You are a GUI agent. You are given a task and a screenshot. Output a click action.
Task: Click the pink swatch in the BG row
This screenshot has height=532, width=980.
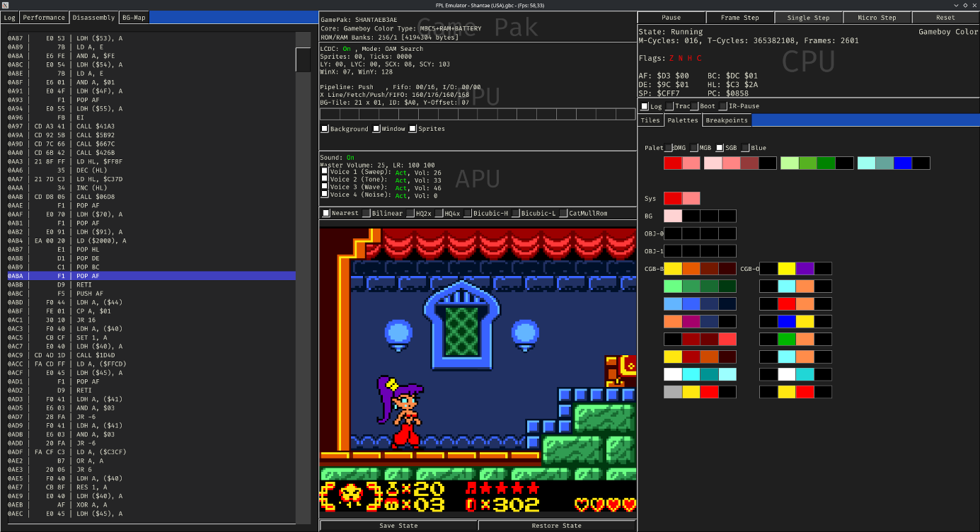click(x=672, y=216)
